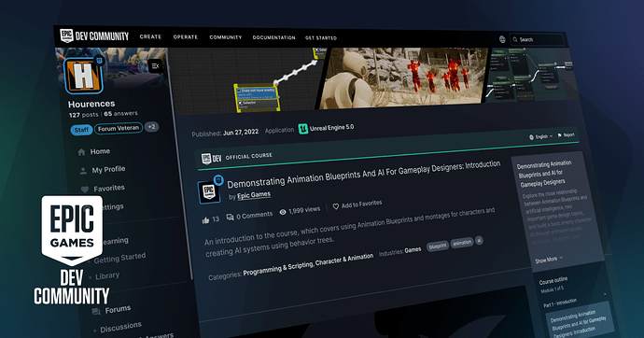Click the Home icon in sidebar
Viewport: 644px width, 338px height.
click(81, 152)
